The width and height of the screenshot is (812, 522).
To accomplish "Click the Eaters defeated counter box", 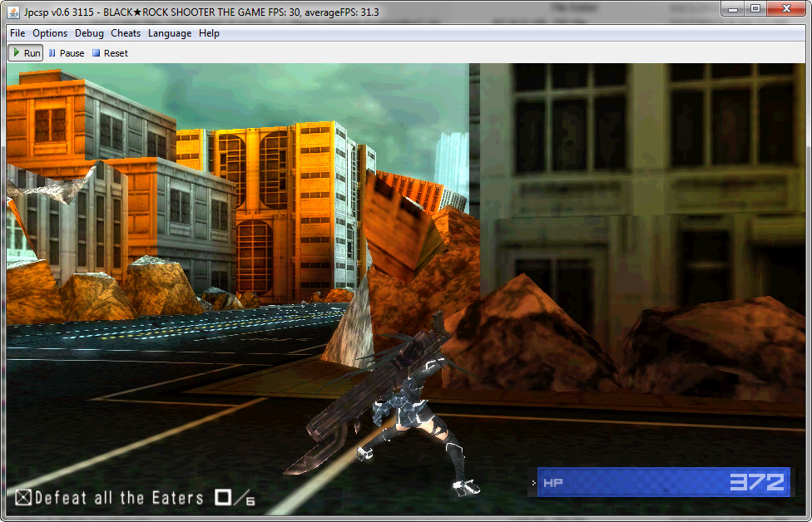I will pyautogui.click(x=223, y=497).
